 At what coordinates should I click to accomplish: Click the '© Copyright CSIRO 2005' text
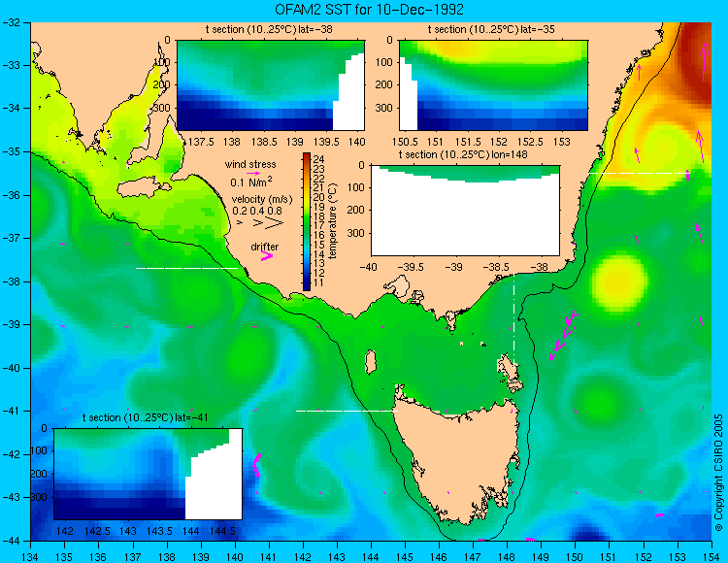[718, 473]
